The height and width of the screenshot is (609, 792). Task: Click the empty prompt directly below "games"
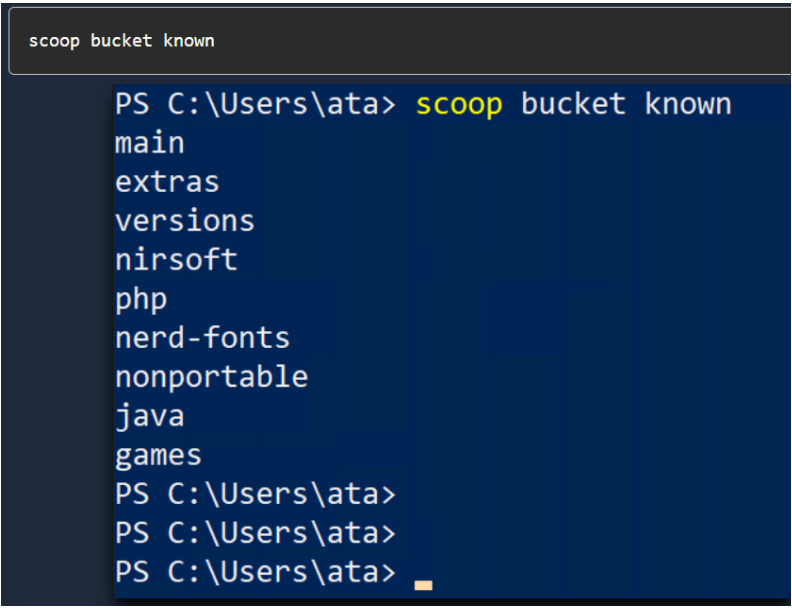click(x=255, y=494)
